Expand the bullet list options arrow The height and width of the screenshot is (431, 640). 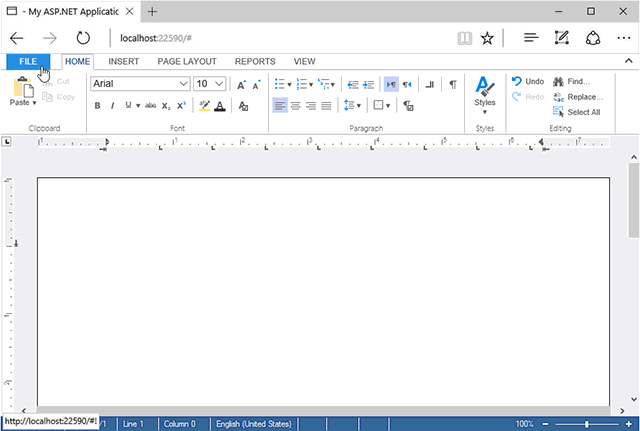pyautogui.click(x=289, y=85)
